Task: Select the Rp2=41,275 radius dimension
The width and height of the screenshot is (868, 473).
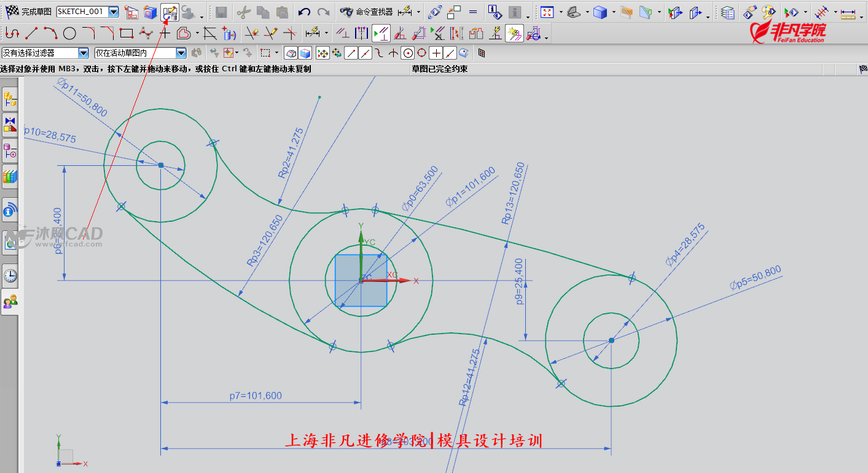Action: (x=291, y=152)
